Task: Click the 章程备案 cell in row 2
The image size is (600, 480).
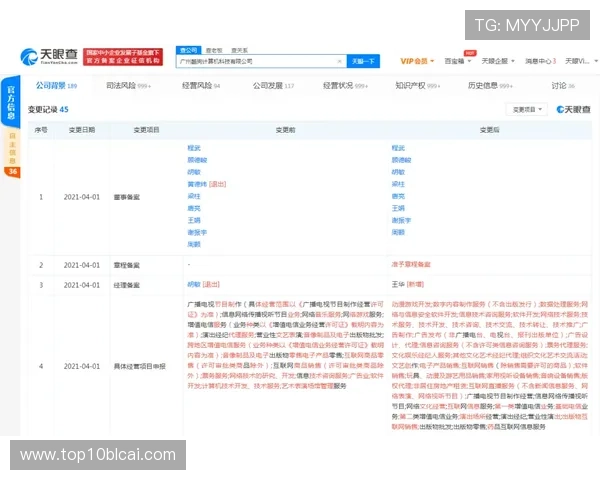Action: pyautogui.click(x=127, y=265)
